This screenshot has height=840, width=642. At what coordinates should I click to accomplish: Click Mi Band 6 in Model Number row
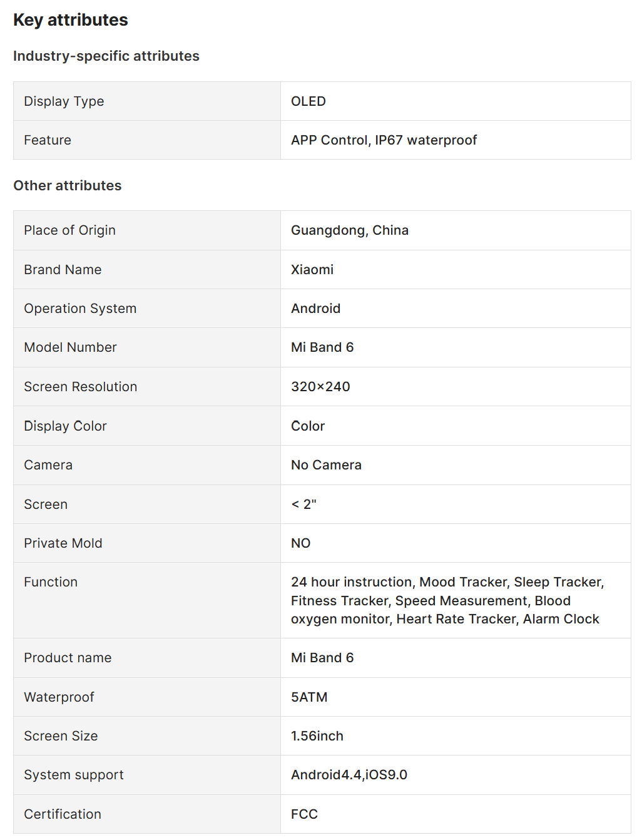pos(322,347)
